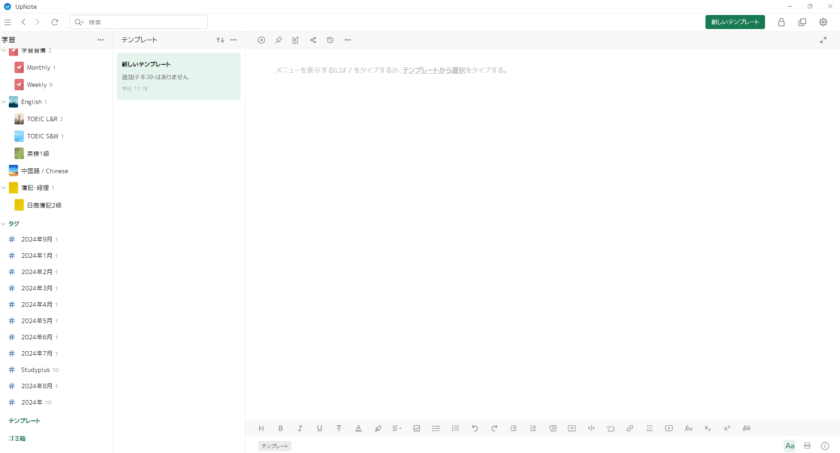Undo the last edit
The image size is (840, 453).
coord(475,428)
